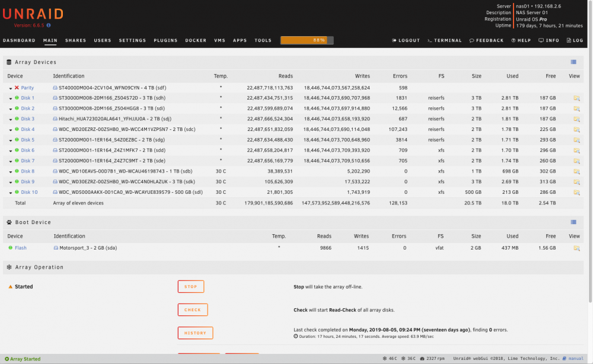
Task: Expand the Disk 6 row arrow
Action: (x=11, y=151)
